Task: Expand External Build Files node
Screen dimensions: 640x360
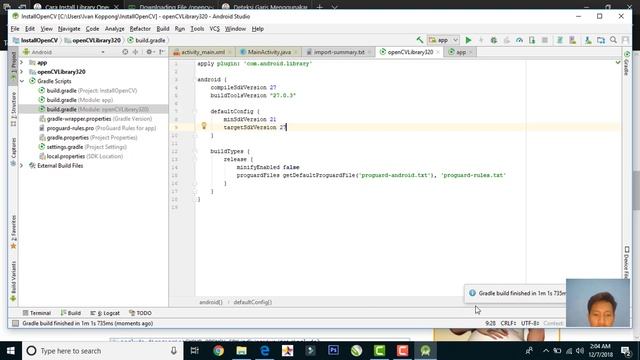Action: pyautogui.click(x=22, y=166)
